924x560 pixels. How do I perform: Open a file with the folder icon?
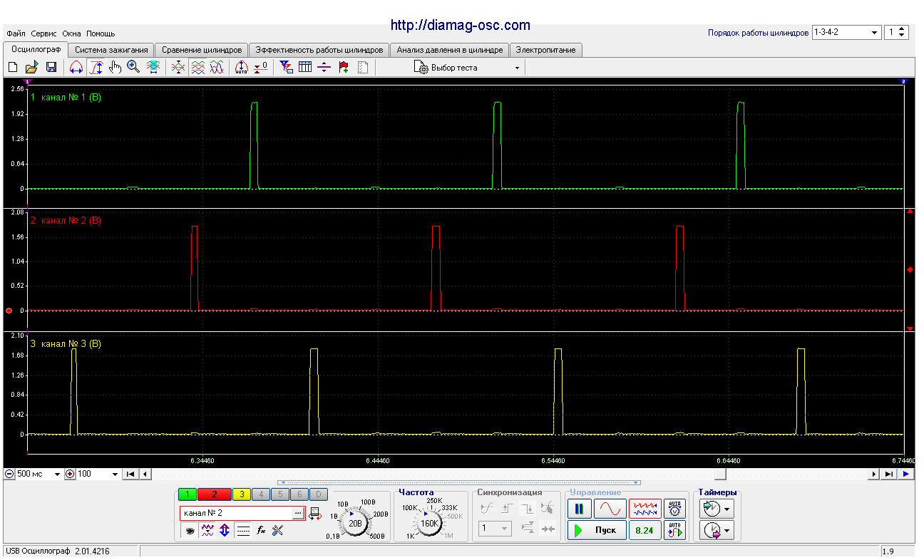tap(31, 68)
